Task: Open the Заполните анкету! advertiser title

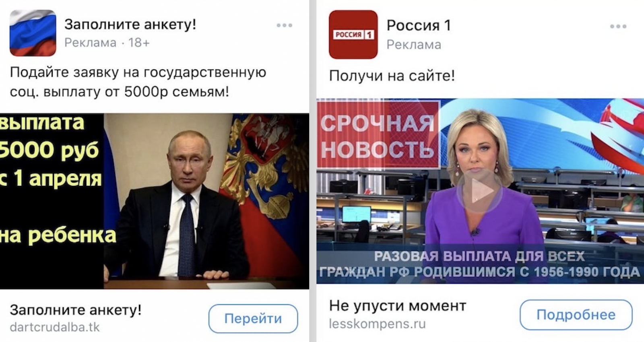Action: click(130, 24)
